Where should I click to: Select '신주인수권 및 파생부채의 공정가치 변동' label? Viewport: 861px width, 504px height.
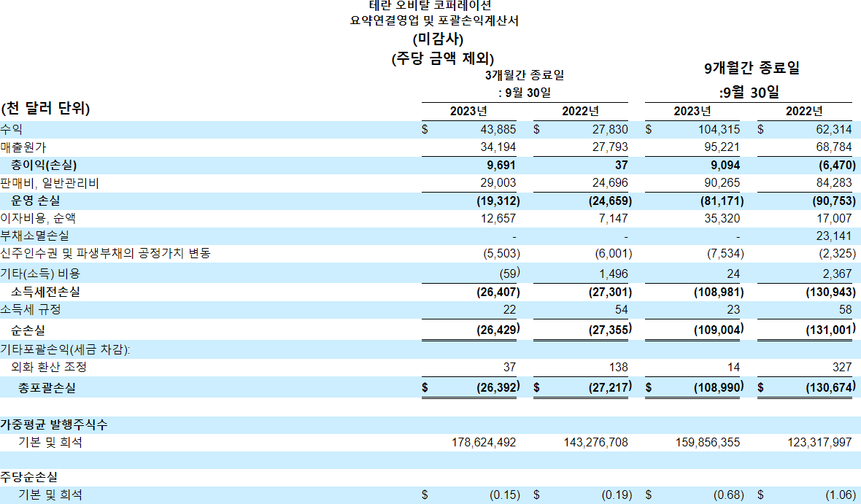click(x=105, y=254)
